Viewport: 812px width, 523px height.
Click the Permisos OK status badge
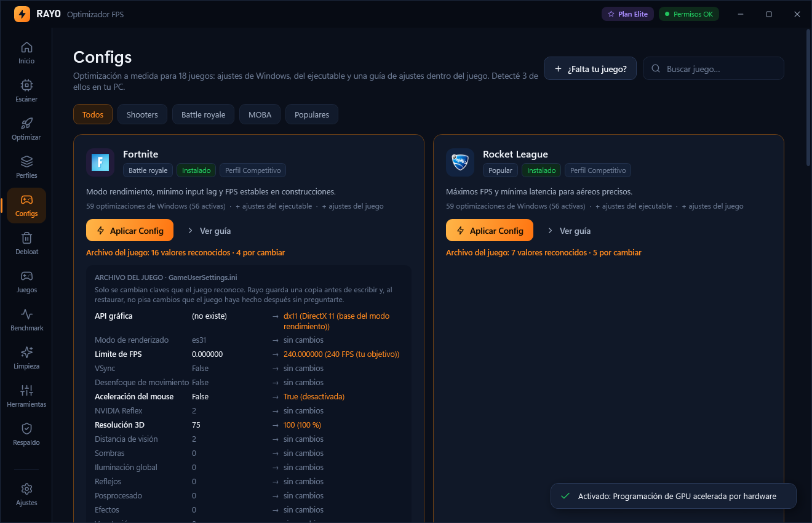tap(689, 14)
